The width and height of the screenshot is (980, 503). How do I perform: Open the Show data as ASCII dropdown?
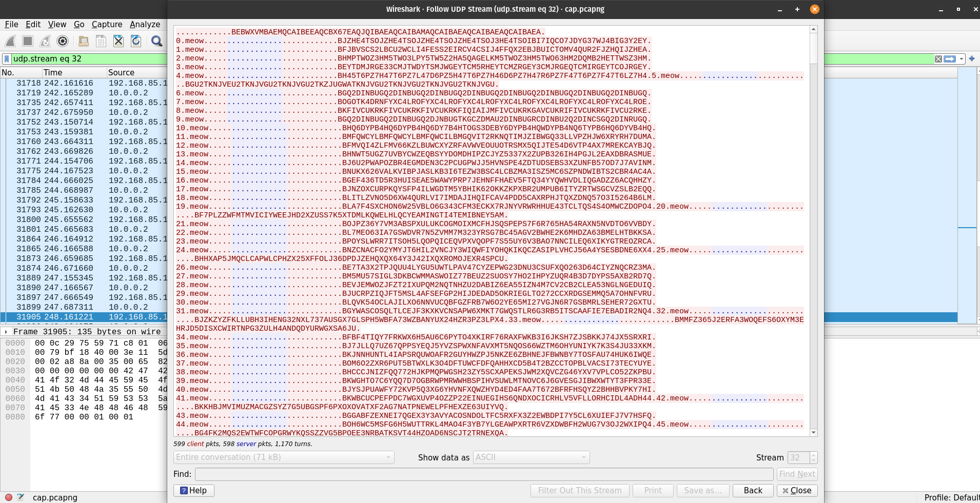(x=531, y=457)
